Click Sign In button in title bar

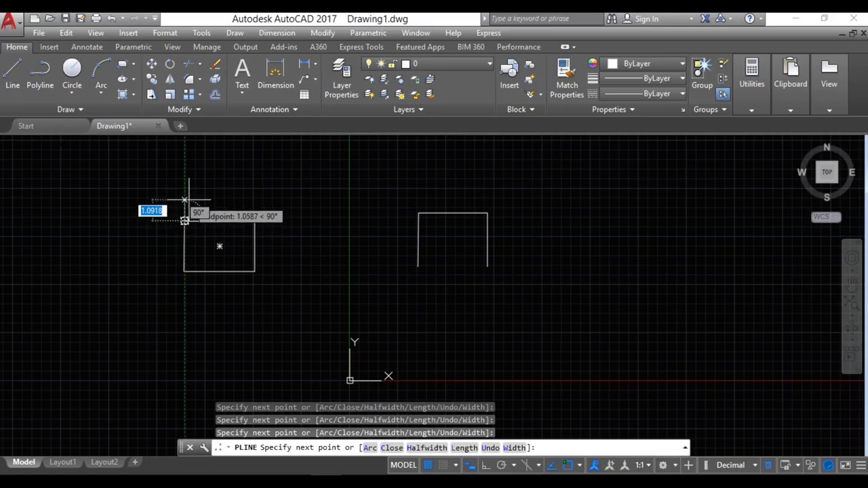646,19
